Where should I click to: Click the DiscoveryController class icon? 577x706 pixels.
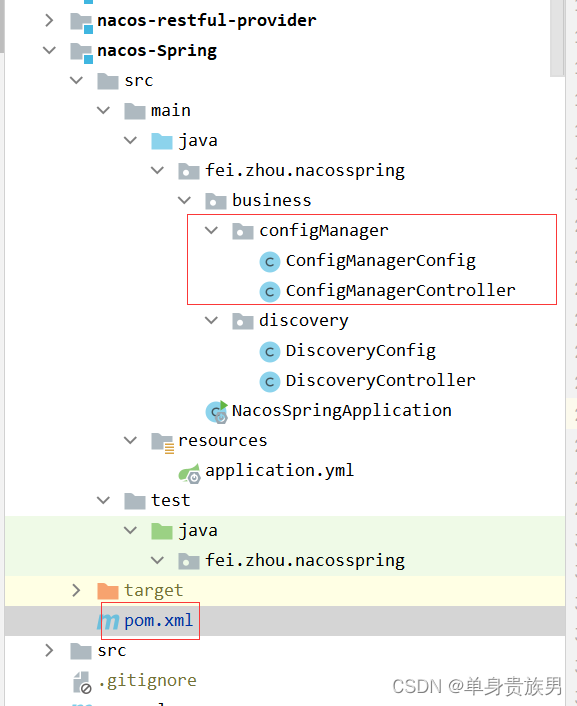[x=270, y=382]
